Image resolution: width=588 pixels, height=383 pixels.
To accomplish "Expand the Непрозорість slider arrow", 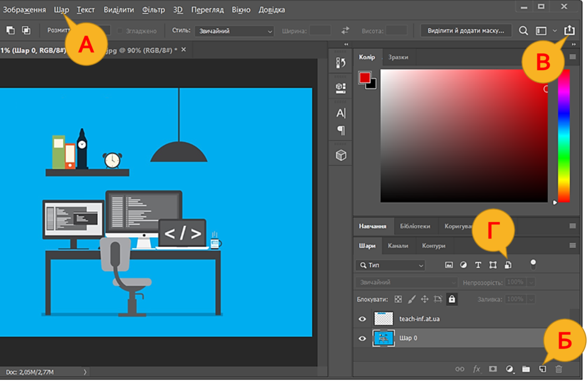I will [530, 282].
